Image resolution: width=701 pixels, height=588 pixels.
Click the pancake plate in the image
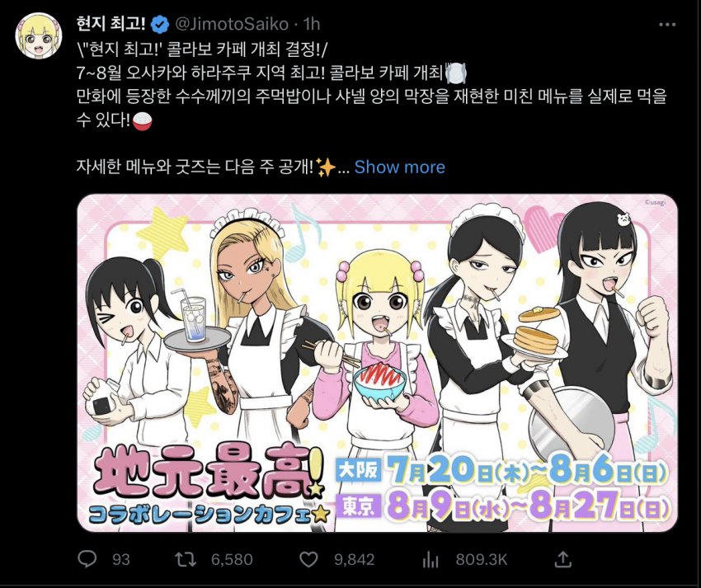tap(535, 335)
